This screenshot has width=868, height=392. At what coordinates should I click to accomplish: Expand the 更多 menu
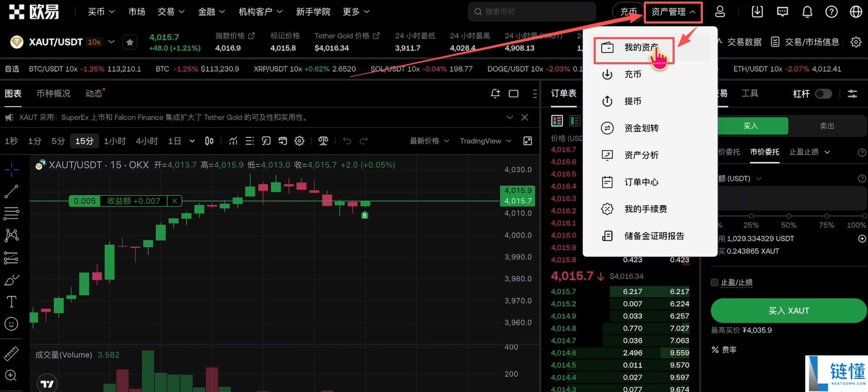[356, 11]
